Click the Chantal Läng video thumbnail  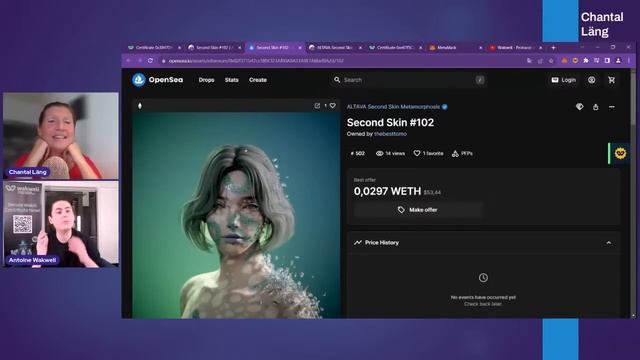tap(61, 136)
